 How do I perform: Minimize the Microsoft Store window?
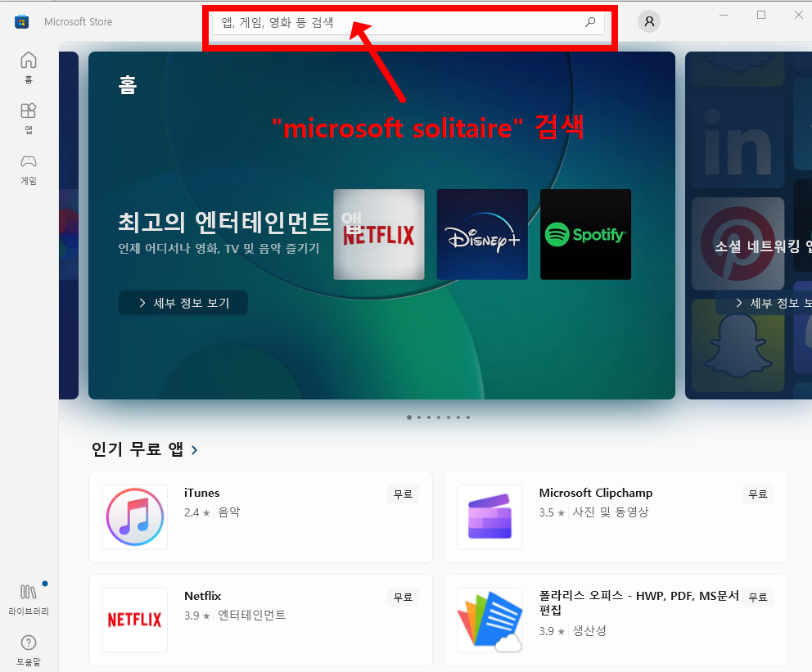pyautogui.click(x=724, y=15)
